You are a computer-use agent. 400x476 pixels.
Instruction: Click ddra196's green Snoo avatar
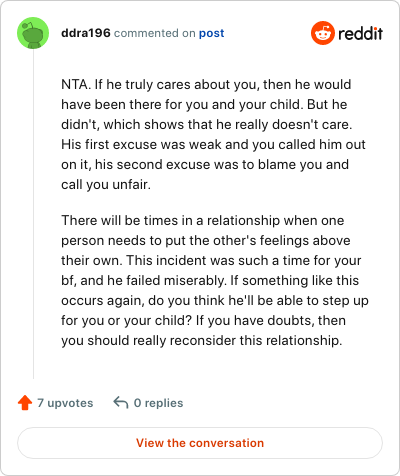33,33
